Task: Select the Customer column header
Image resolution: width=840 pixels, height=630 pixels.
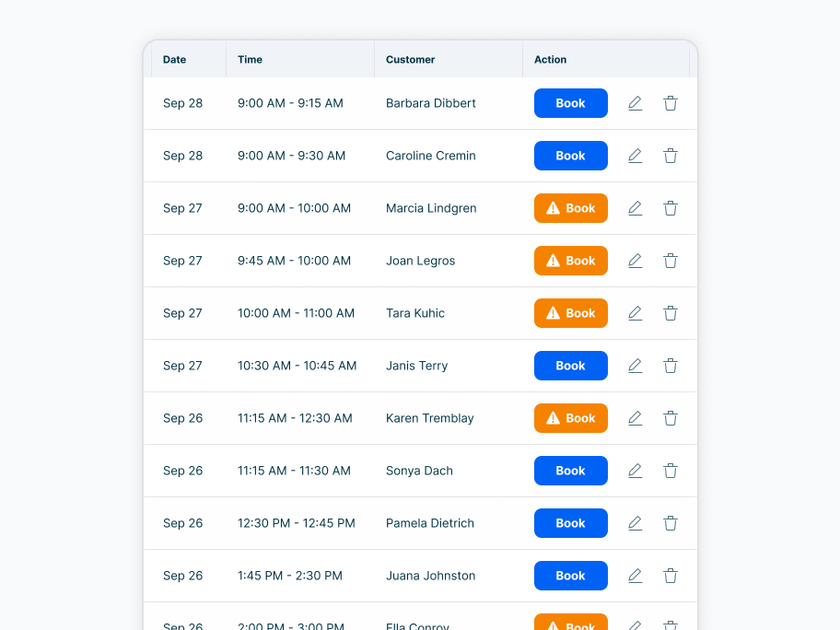Action: 411,60
